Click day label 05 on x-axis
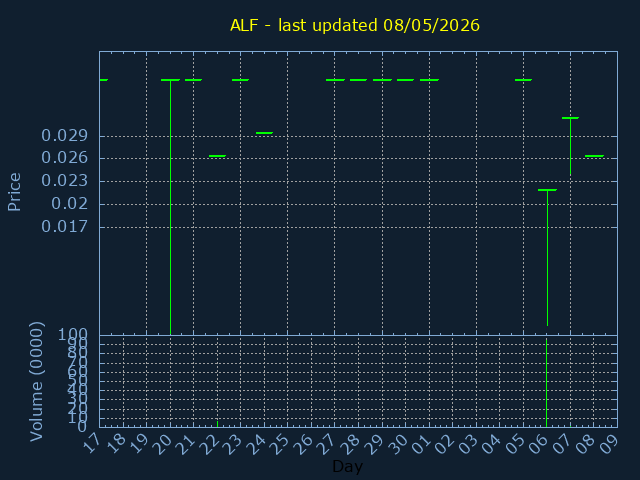Image resolution: width=640 pixels, height=480 pixels. 516,444
